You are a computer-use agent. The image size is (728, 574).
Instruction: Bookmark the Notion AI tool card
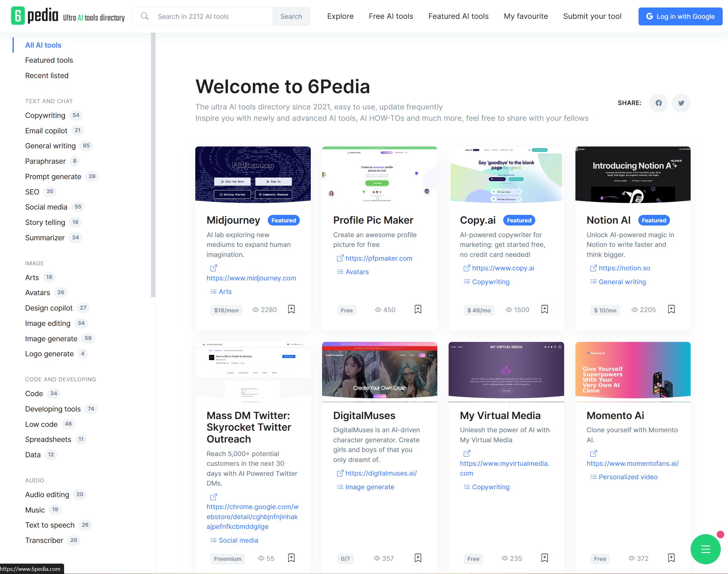671,309
